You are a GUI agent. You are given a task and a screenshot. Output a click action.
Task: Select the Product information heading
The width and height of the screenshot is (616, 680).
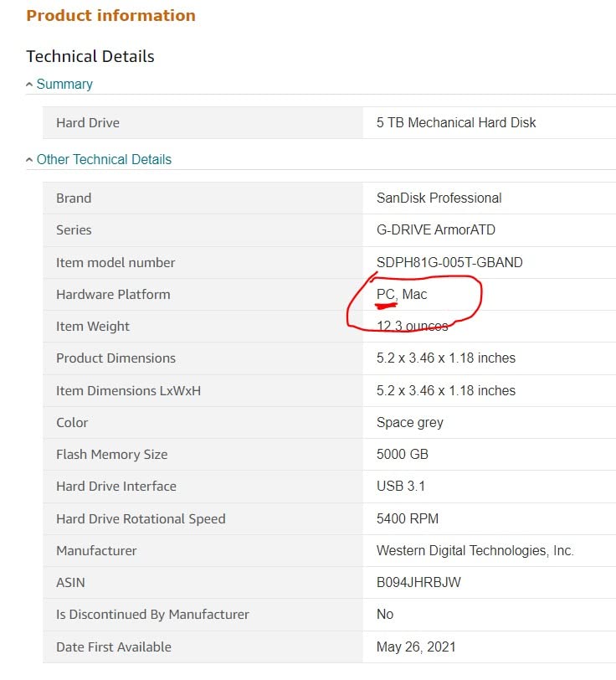click(111, 16)
